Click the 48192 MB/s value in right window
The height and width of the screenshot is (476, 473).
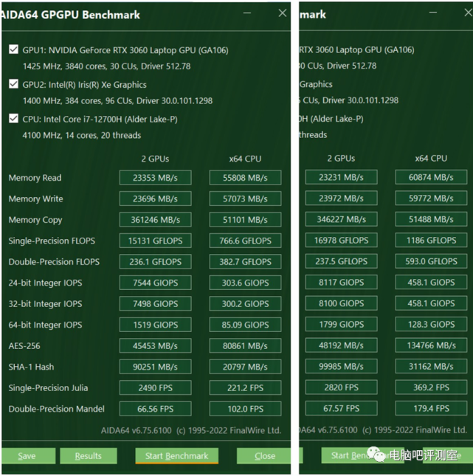point(341,345)
